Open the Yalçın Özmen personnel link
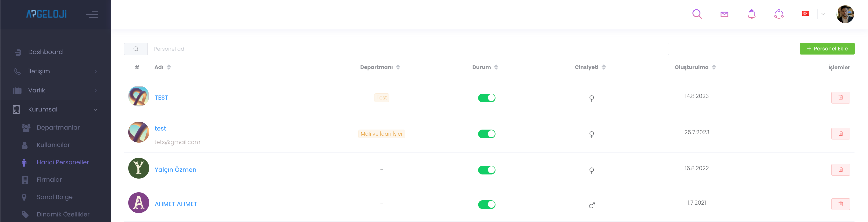The width and height of the screenshot is (868, 222). click(175, 170)
